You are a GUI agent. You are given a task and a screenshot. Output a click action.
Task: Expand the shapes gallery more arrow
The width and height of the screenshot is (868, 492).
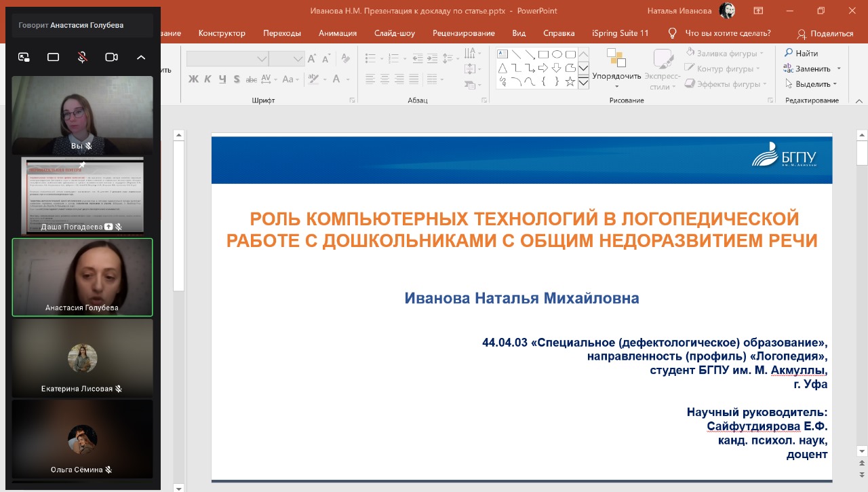click(x=583, y=83)
